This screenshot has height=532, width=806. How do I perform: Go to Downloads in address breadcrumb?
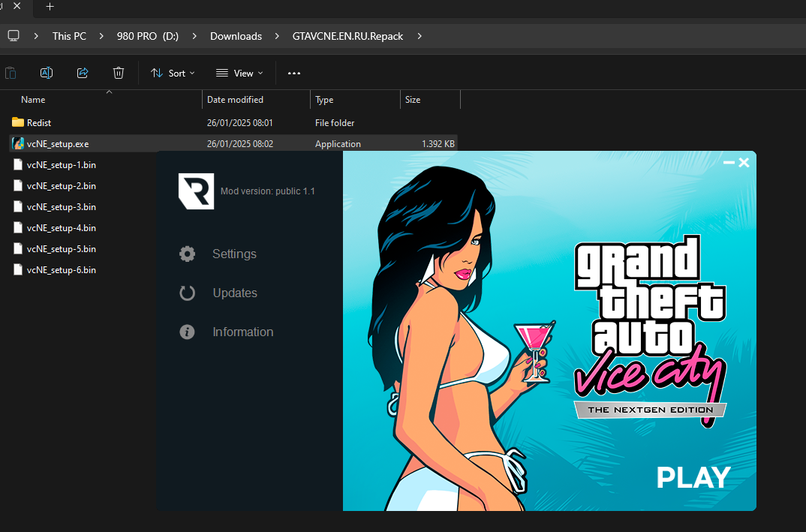(x=236, y=36)
